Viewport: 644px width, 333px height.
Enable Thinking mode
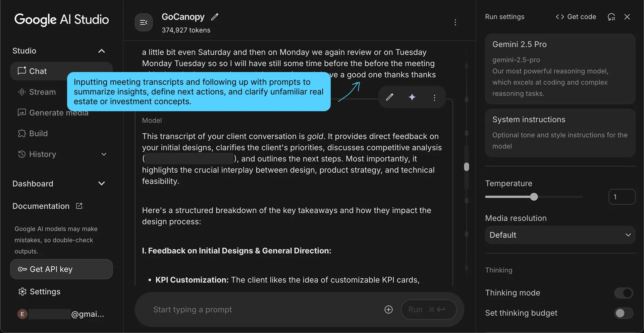pyautogui.click(x=623, y=293)
